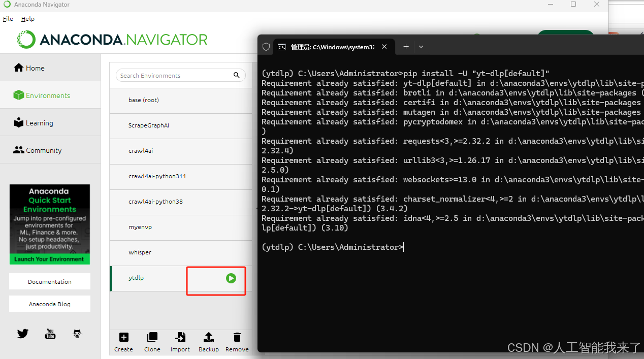Select the Administrator cmd terminal tab

[x=333, y=47]
